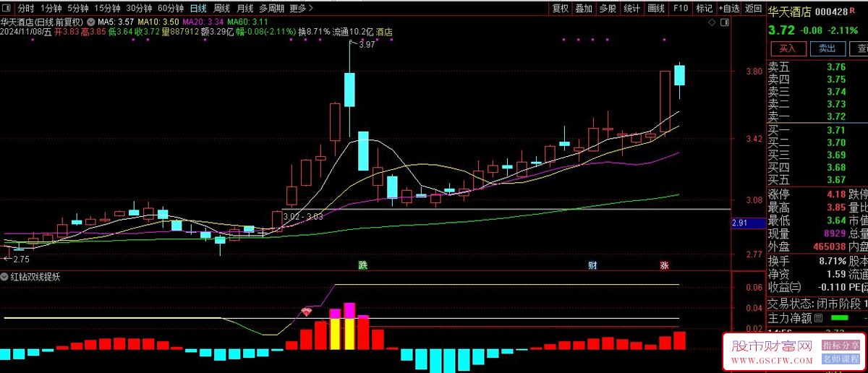Click the 外盘 value 465038
Image resolution: width=868 pixels, height=373 pixels.
tap(829, 247)
